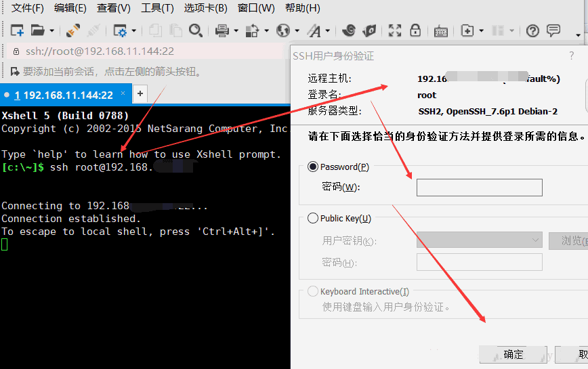This screenshot has height=369, width=588.
Task: Click the file transfer toolbar icon
Action: pos(253,30)
